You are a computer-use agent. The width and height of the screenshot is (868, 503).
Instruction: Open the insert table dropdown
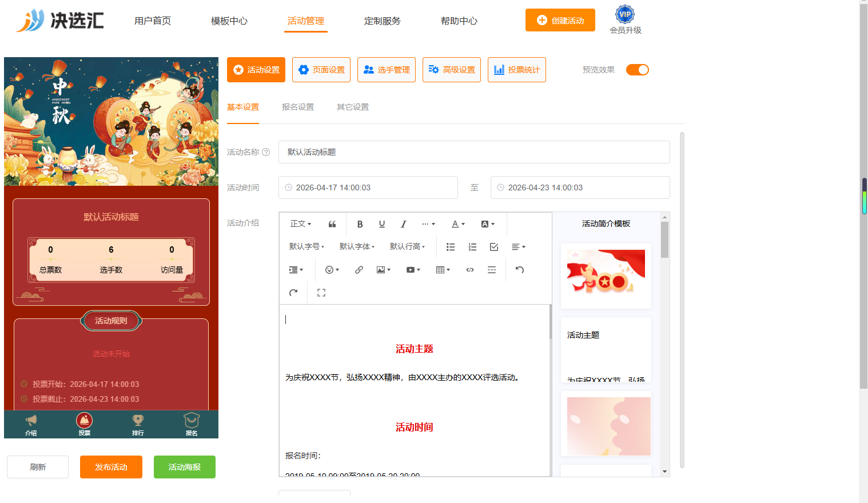[443, 270]
